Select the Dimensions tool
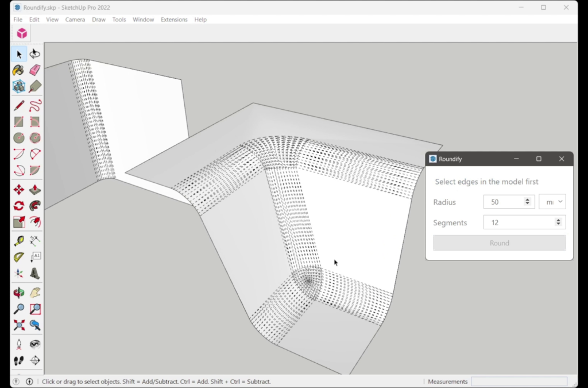Screen dimensions: 588x388 35,240
